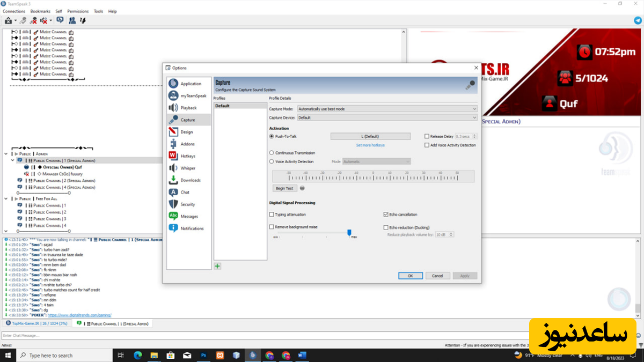The width and height of the screenshot is (644, 362).
Task: Click the green add profile plus icon
Action: pos(217,266)
